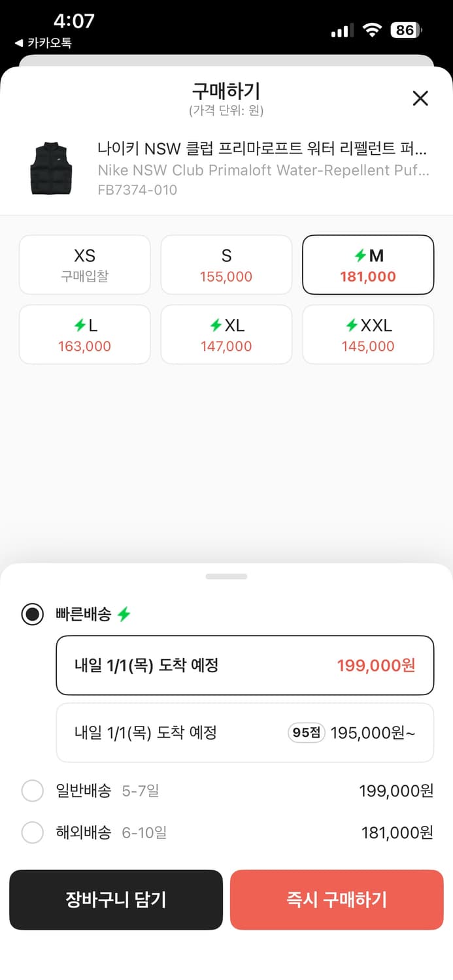The image size is (453, 980).
Task: Select the 199,000원 next-day delivery box
Action: 244,665
